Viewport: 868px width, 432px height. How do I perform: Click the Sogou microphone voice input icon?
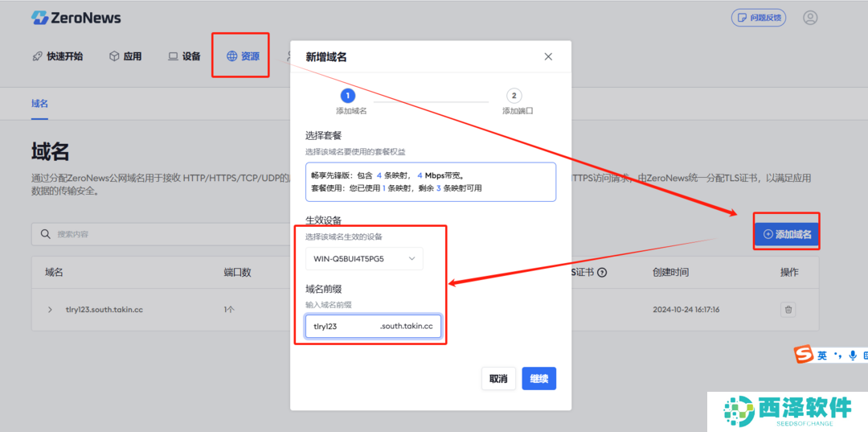[851, 355]
